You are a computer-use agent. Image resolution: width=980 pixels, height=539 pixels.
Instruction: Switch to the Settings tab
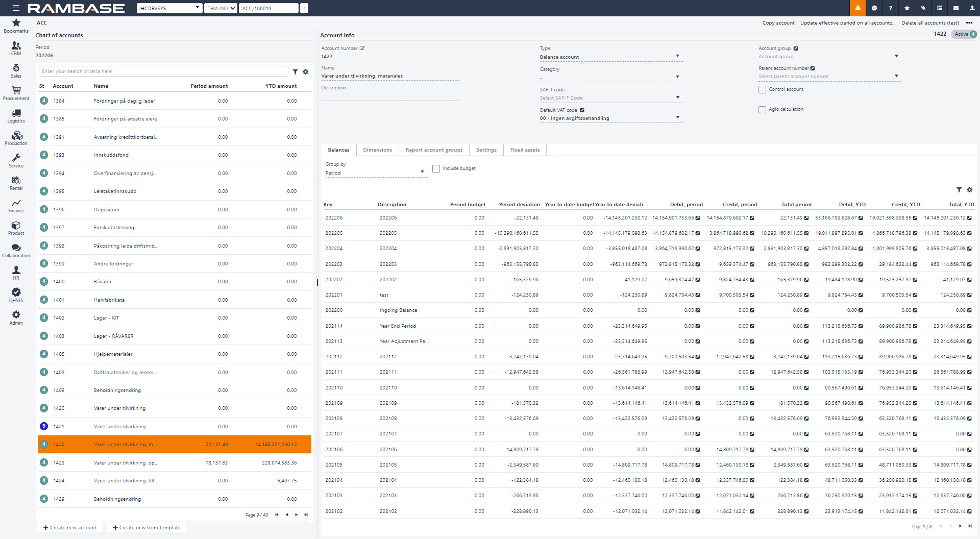(486, 150)
